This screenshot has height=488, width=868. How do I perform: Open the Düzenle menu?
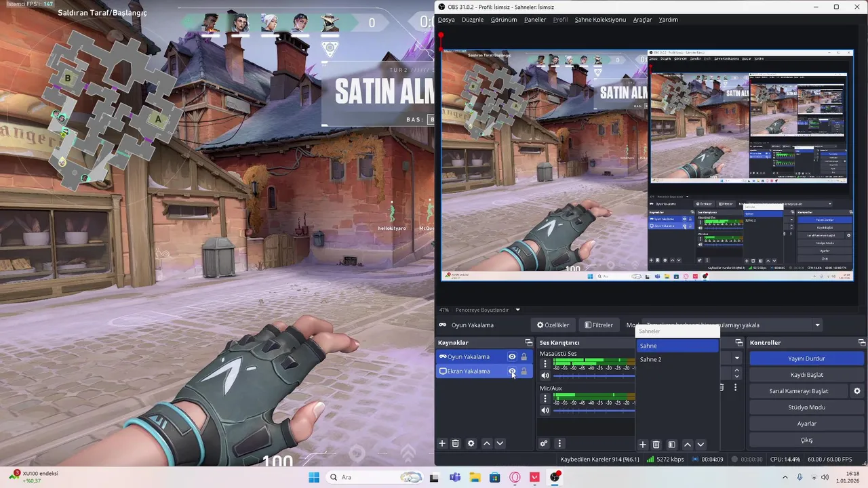pyautogui.click(x=473, y=20)
